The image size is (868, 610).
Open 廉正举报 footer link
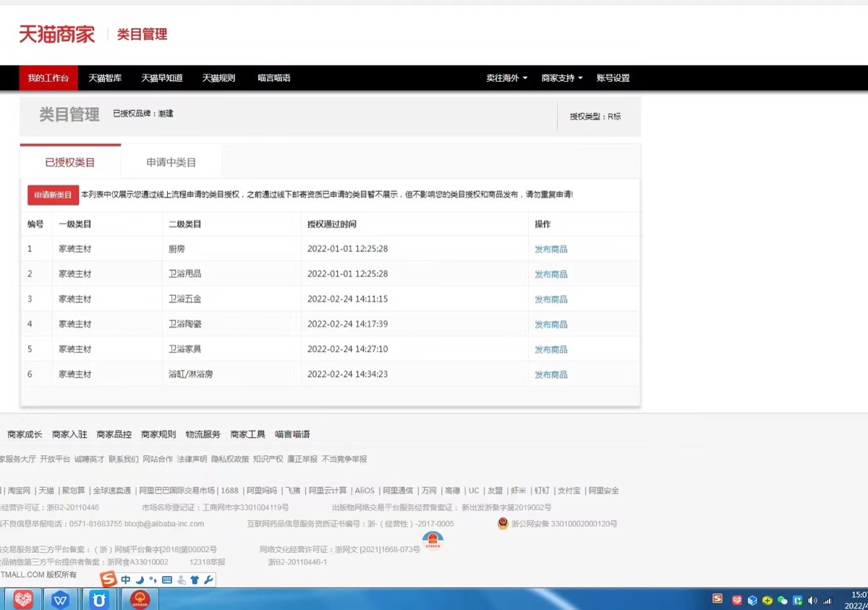click(x=302, y=459)
